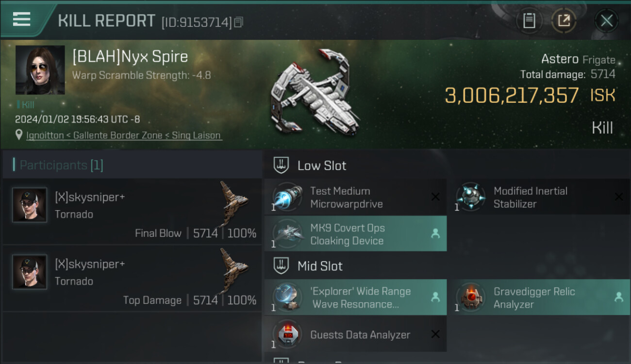Open the Ignoitton location link
The width and height of the screenshot is (631, 364).
coord(124,135)
